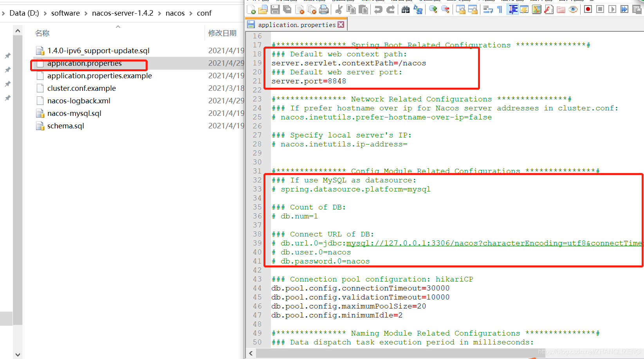Close the application.properties tab
This screenshot has width=644, height=359.
[341, 25]
